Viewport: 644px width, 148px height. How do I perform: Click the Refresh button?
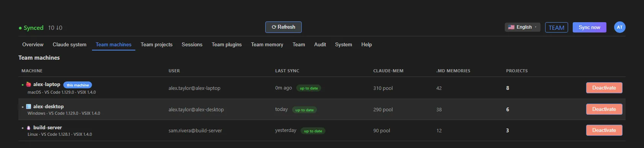point(283,27)
